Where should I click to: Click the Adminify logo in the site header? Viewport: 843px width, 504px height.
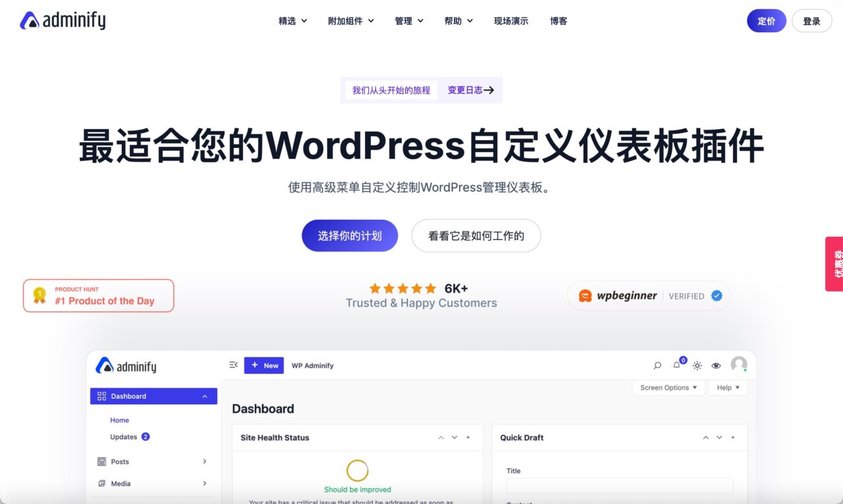(x=63, y=21)
